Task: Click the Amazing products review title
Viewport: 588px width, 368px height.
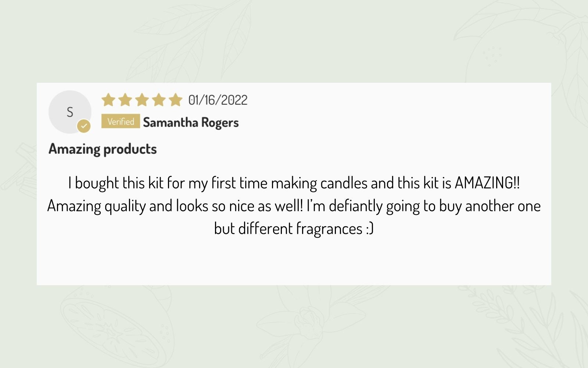Action: point(103,149)
